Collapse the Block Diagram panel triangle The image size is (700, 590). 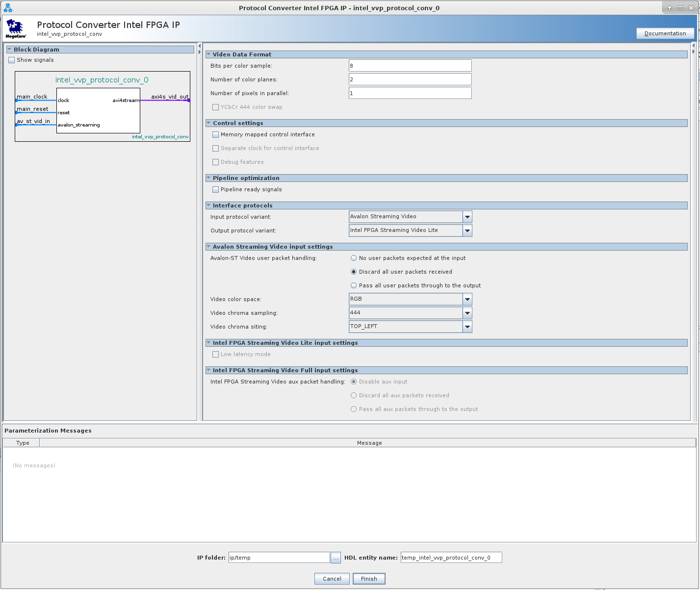9,50
